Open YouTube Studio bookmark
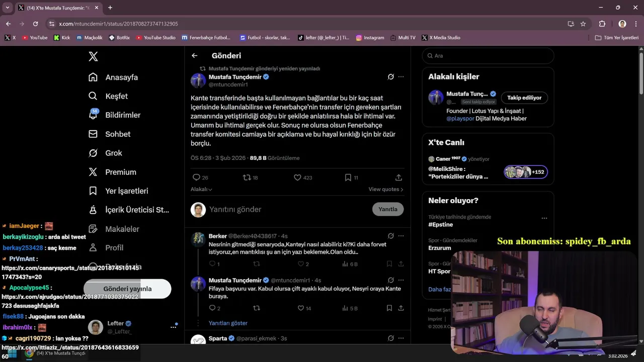 (156, 38)
